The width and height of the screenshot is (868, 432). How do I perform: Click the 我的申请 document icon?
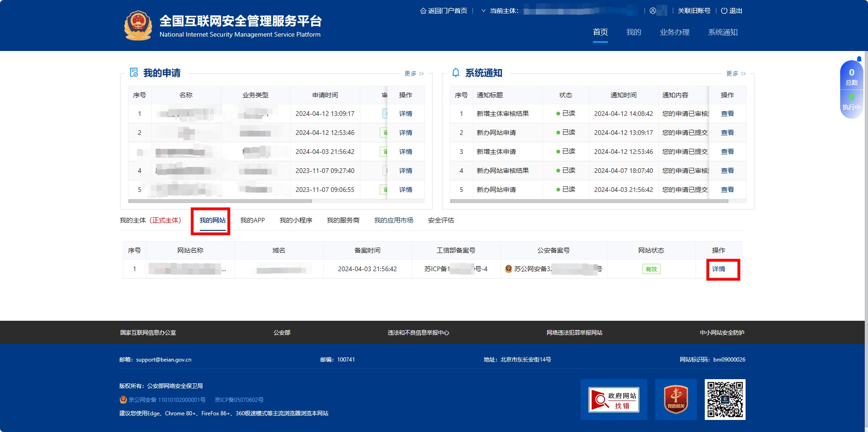(134, 72)
